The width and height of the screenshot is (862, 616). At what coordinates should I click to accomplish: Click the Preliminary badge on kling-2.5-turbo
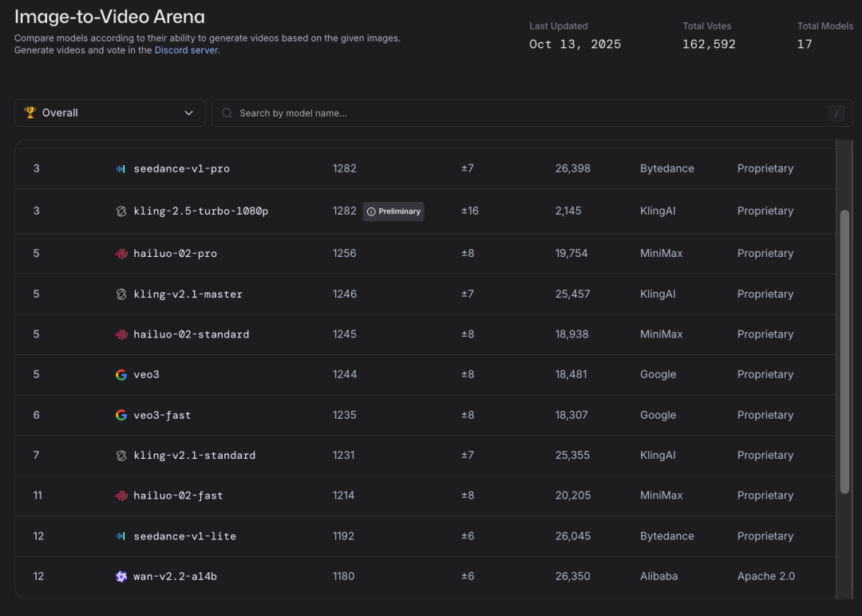point(393,211)
